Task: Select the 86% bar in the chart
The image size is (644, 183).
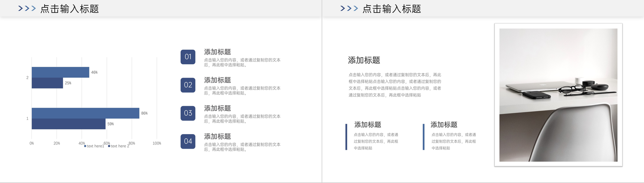Action: [x=85, y=113]
